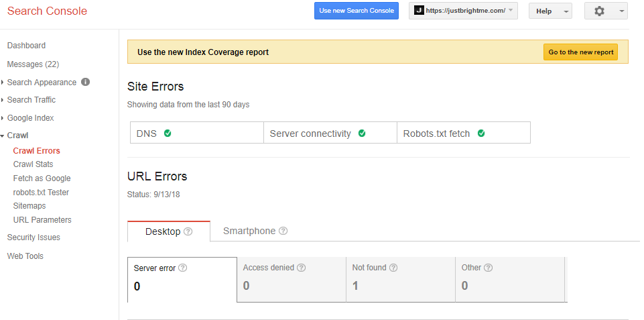644x320 pixels.
Task: Select the Other errors category
Action: [x=510, y=280]
